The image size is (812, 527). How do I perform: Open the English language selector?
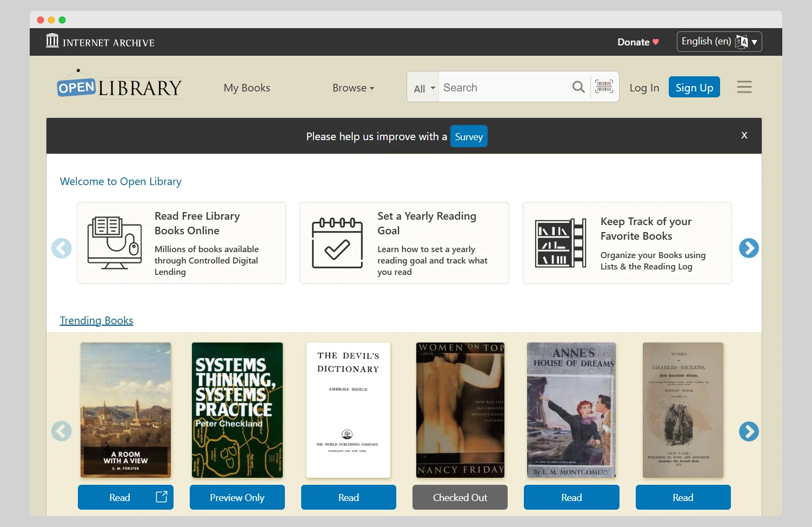(719, 42)
